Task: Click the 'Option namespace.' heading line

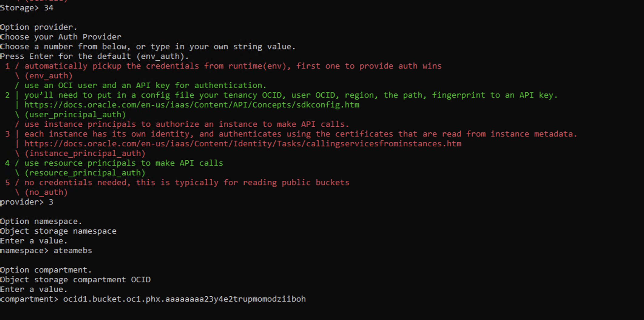Action: click(x=41, y=221)
